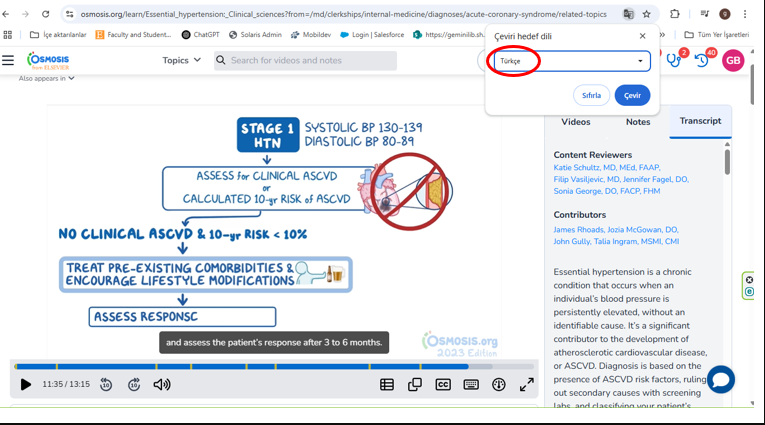Open stethoscope notifications icon
Screen dimensions: 765x425
point(673,60)
